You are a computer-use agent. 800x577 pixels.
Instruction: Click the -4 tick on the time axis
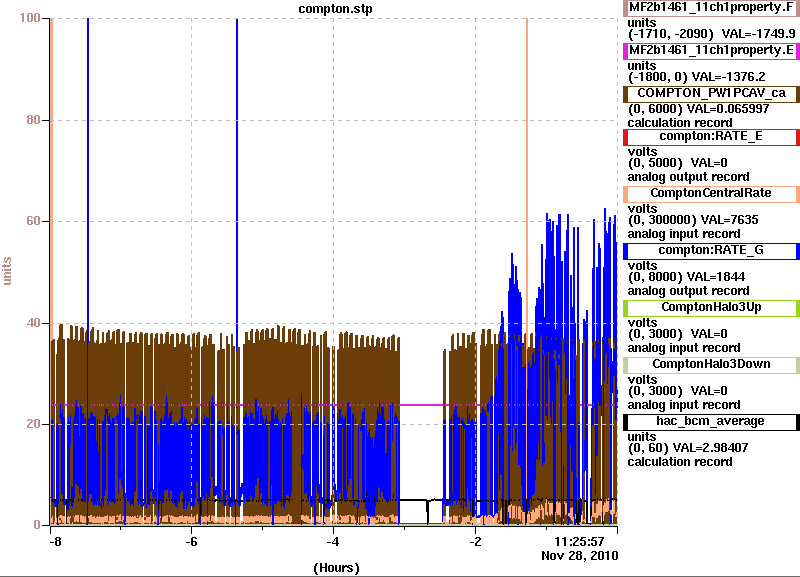pos(333,541)
